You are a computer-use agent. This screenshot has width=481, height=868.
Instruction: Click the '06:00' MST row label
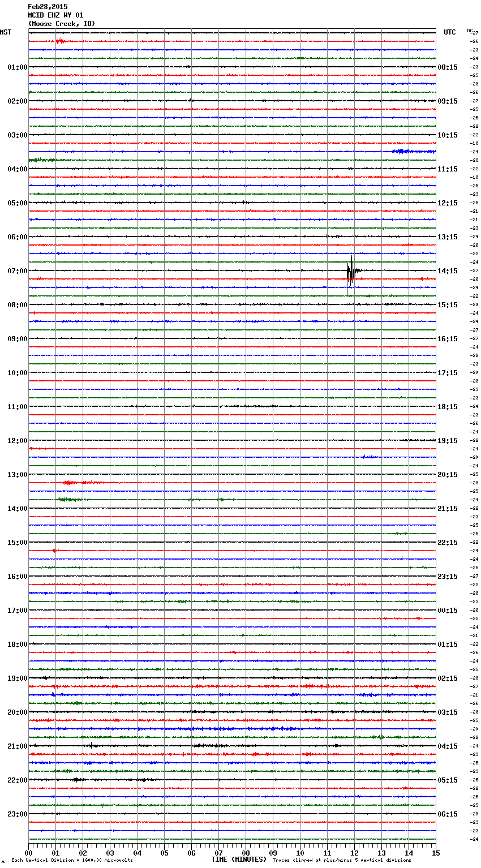(x=18, y=237)
